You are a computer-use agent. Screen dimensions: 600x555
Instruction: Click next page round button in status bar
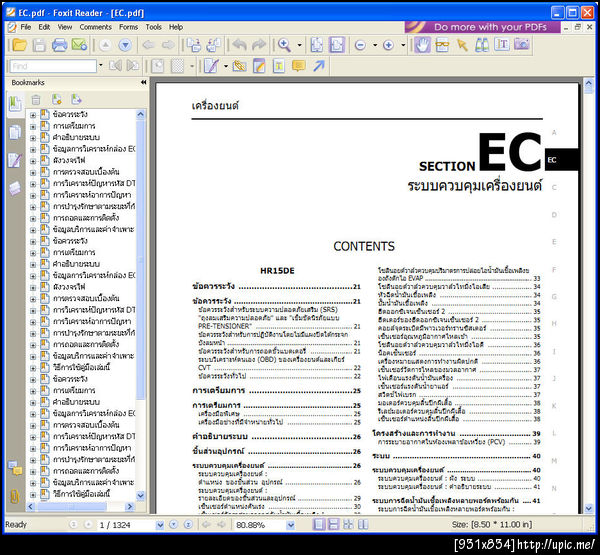click(173, 524)
